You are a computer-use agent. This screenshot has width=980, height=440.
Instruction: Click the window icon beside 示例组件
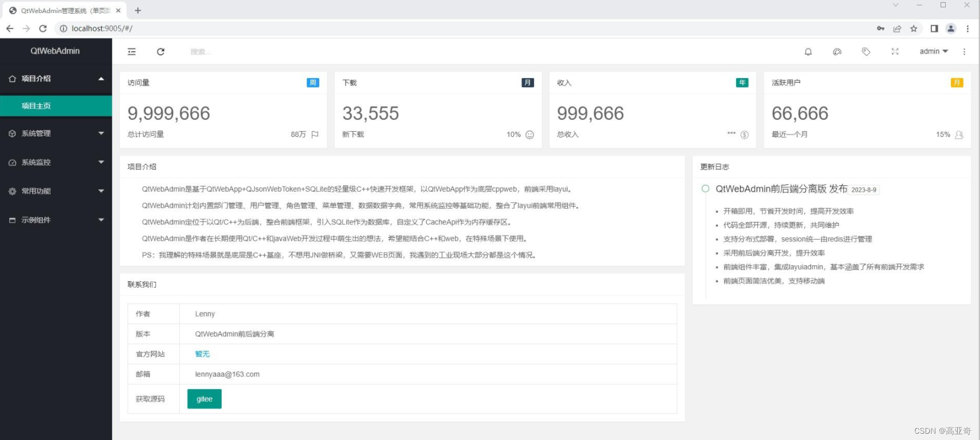[x=12, y=220]
